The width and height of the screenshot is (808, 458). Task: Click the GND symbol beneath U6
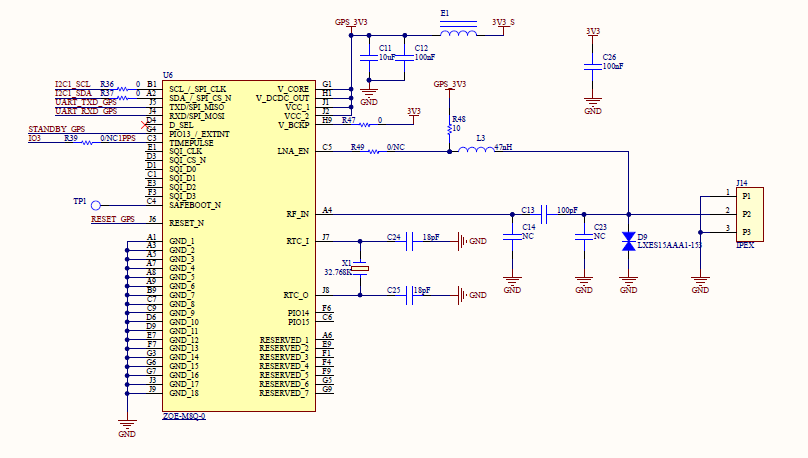[x=126, y=425]
